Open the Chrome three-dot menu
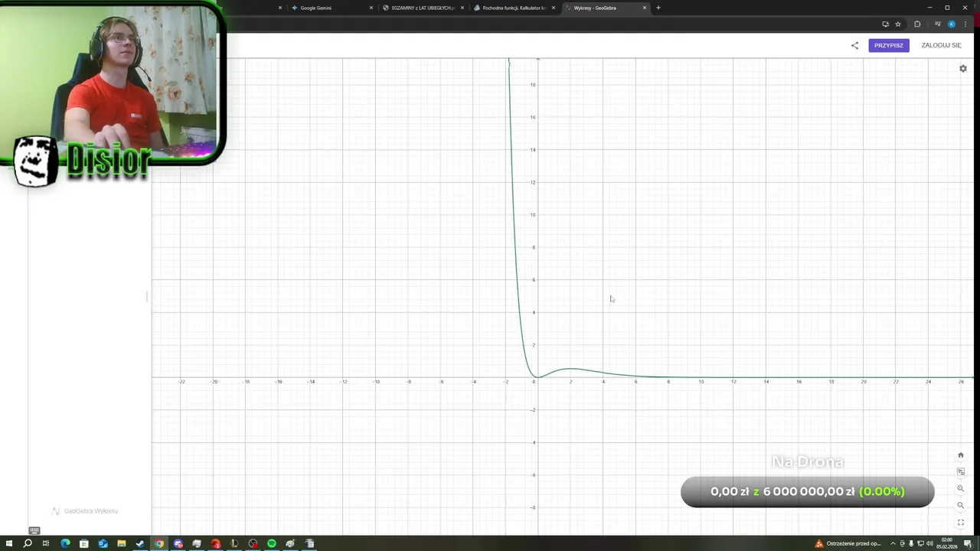980x551 pixels. click(x=965, y=24)
